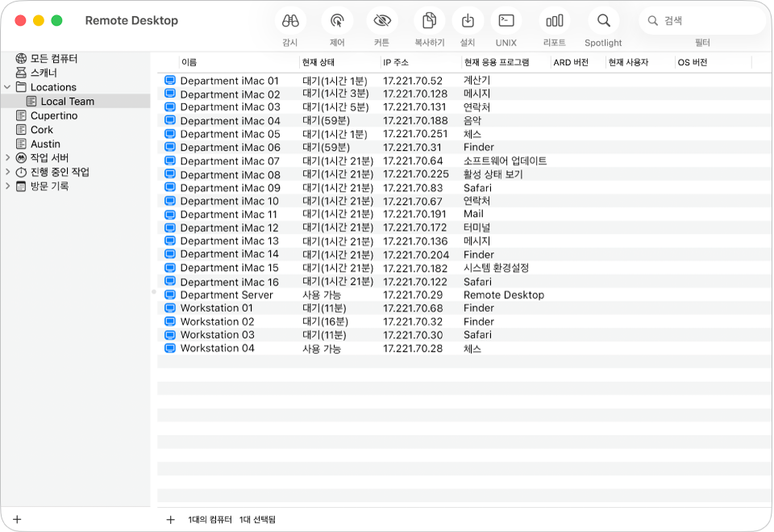Click the computer icon for Department Server

170,295
